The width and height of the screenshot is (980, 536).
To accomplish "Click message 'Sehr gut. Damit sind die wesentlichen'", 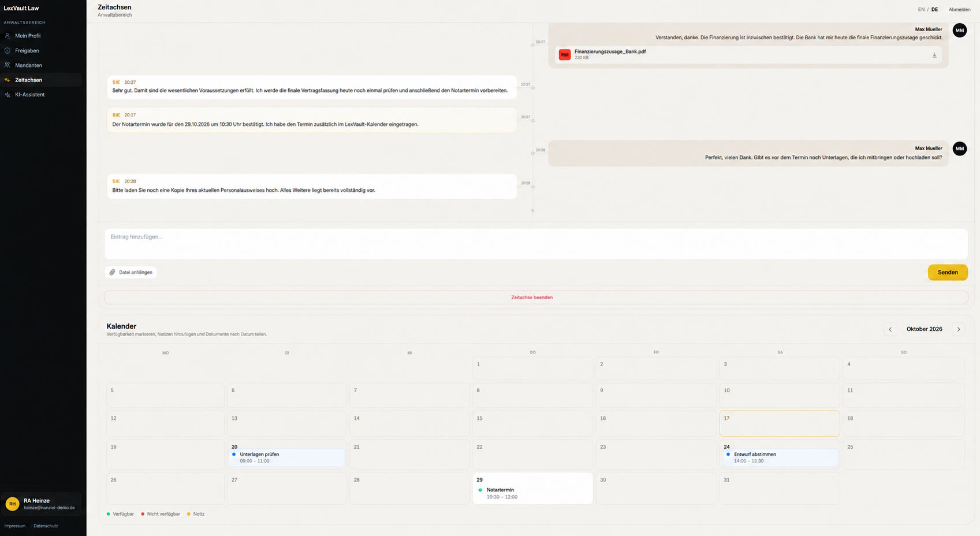I will coord(312,87).
